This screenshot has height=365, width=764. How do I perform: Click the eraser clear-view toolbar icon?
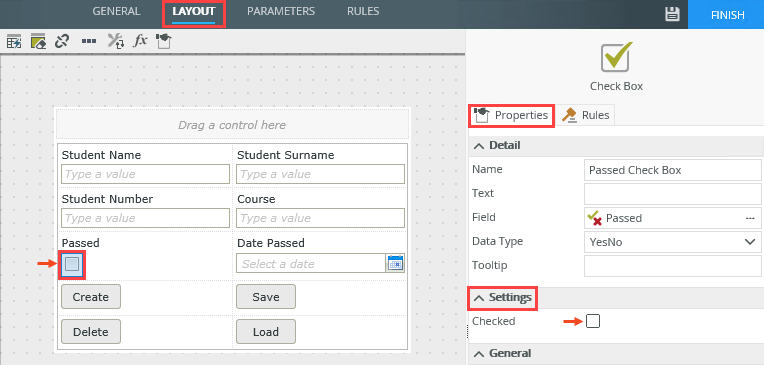point(38,41)
